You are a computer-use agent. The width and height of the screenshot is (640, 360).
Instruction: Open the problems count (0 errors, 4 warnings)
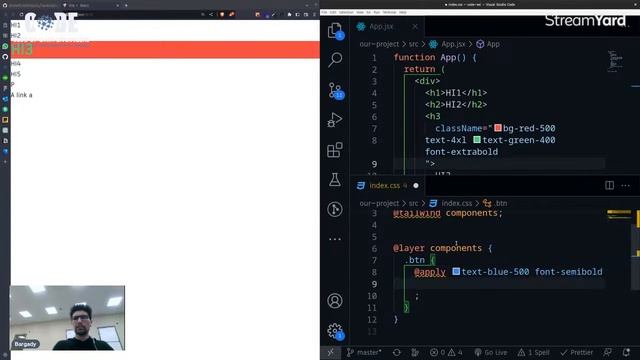pos(446,352)
